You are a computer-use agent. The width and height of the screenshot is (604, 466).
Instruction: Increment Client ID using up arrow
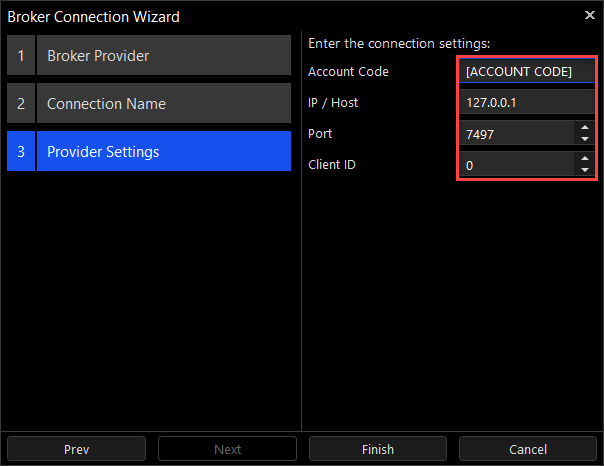(x=585, y=158)
